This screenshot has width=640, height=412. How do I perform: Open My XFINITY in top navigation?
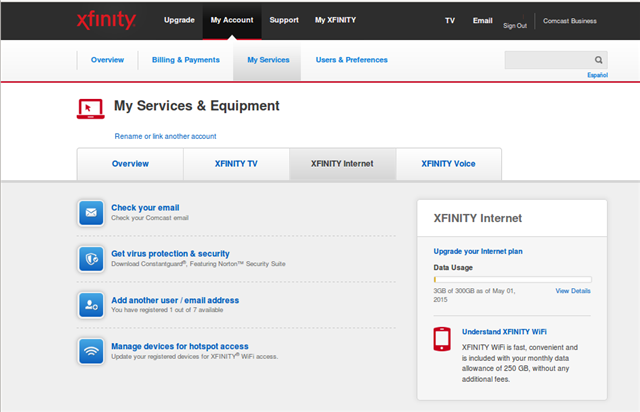pos(335,20)
